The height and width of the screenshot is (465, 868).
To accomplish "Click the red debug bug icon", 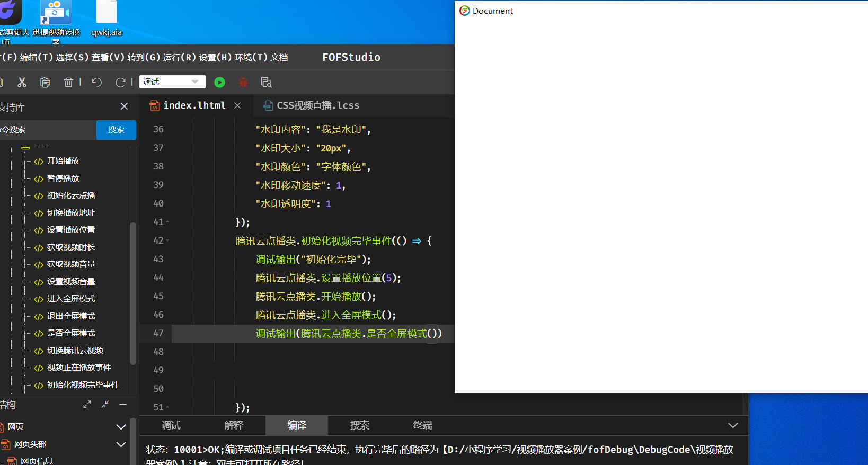I will [243, 82].
